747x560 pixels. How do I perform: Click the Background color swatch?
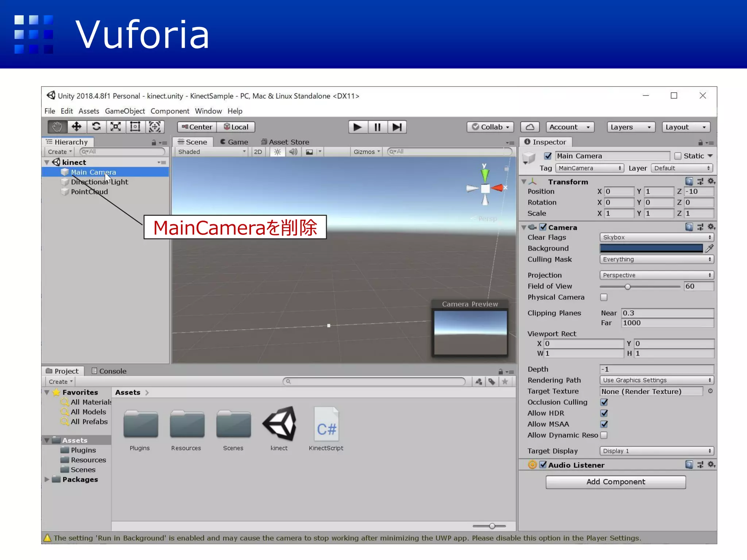(651, 248)
